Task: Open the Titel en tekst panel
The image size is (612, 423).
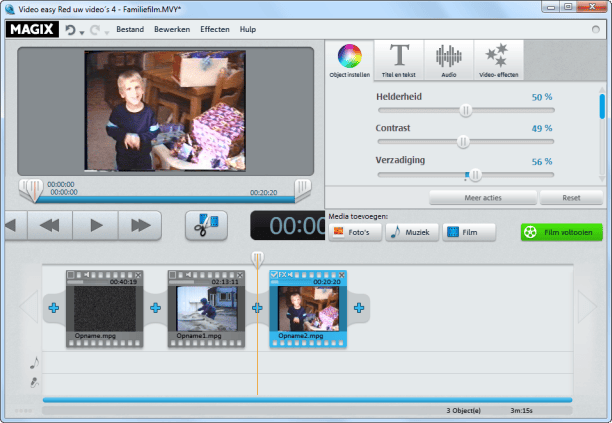Action: [x=399, y=60]
